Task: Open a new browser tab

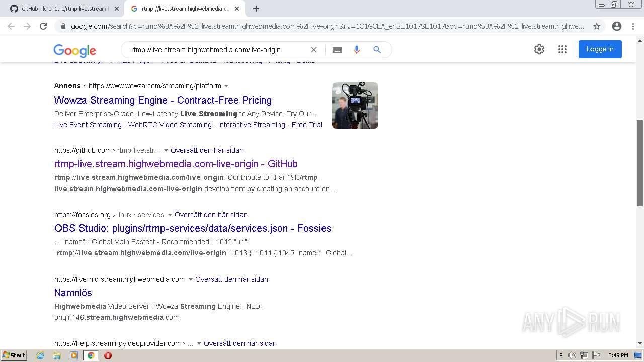Action: pos(256,9)
